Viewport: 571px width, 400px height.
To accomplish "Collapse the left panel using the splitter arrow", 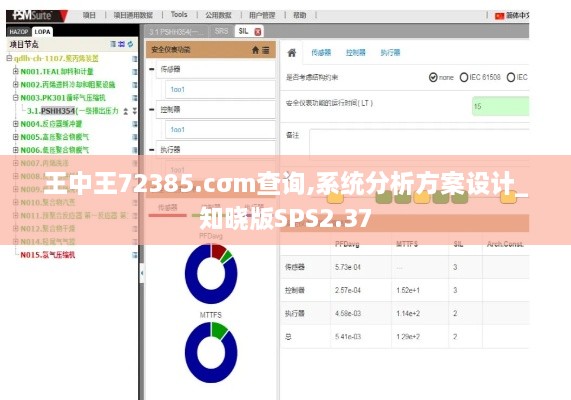I will [142, 273].
